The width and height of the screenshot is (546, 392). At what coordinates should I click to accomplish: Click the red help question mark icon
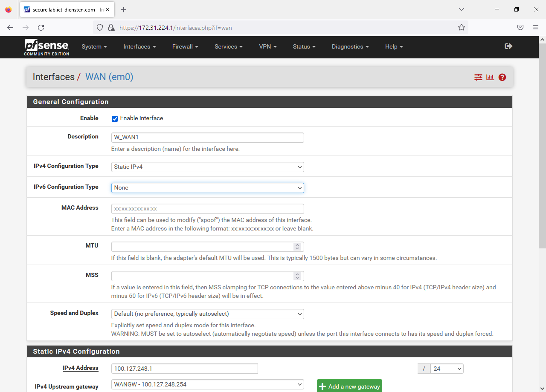pos(502,77)
